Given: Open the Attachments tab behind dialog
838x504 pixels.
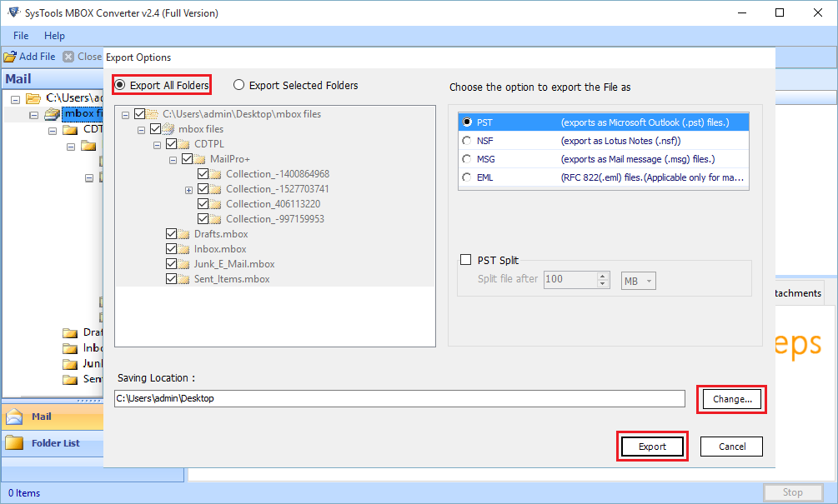Looking at the screenshot, I should point(799,293).
